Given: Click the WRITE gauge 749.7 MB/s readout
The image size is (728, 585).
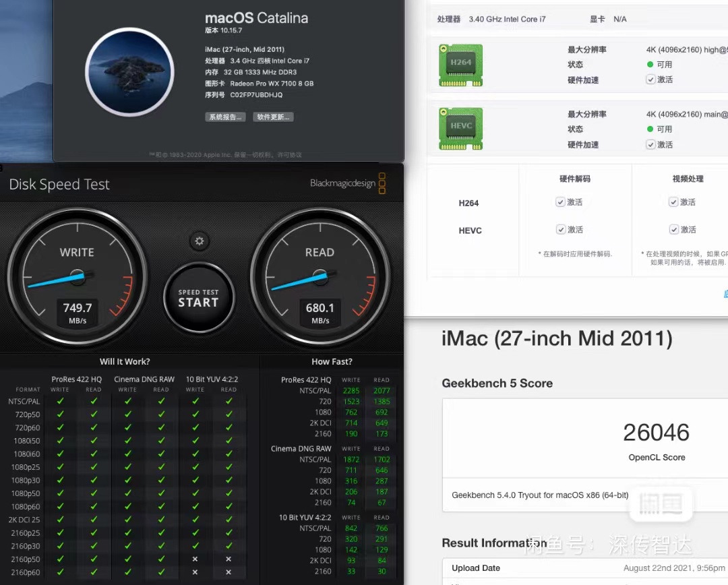Looking at the screenshot, I should click(x=78, y=313).
